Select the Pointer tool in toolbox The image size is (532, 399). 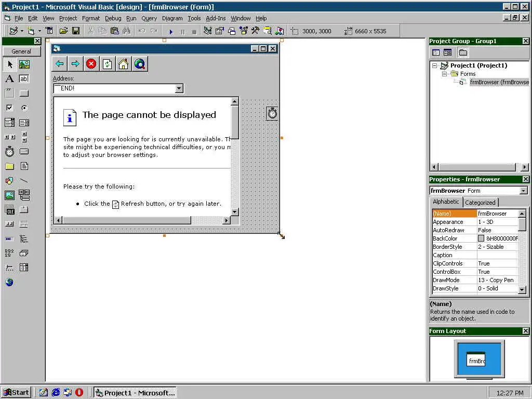tap(9, 64)
